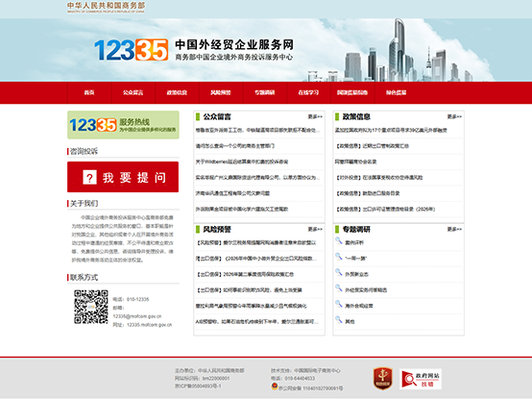The image size is (532, 399).
Task: Click the 京公网安备 record number link
Action: pyautogui.click(x=310, y=387)
